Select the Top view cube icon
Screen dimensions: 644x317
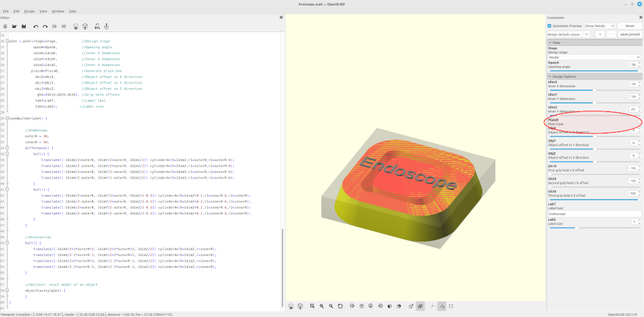(362, 306)
